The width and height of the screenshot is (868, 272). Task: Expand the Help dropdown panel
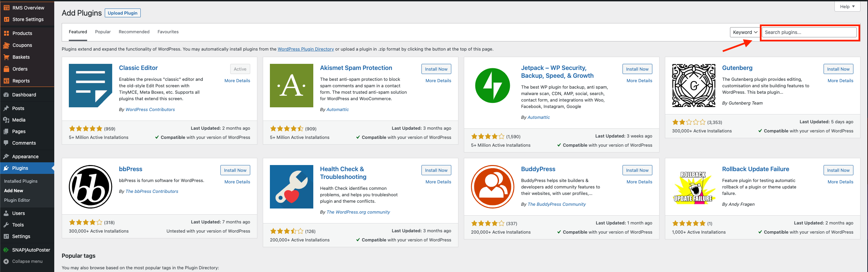(847, 6)
